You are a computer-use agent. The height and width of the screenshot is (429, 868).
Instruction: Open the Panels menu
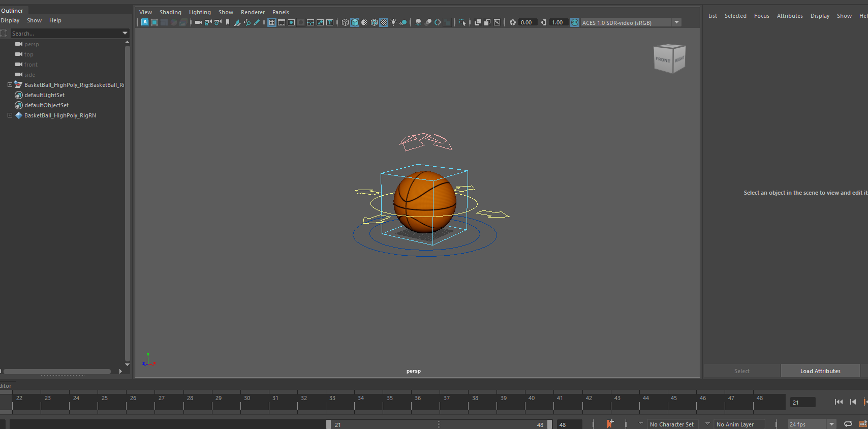pyautogui.click(x=281, y=12)
